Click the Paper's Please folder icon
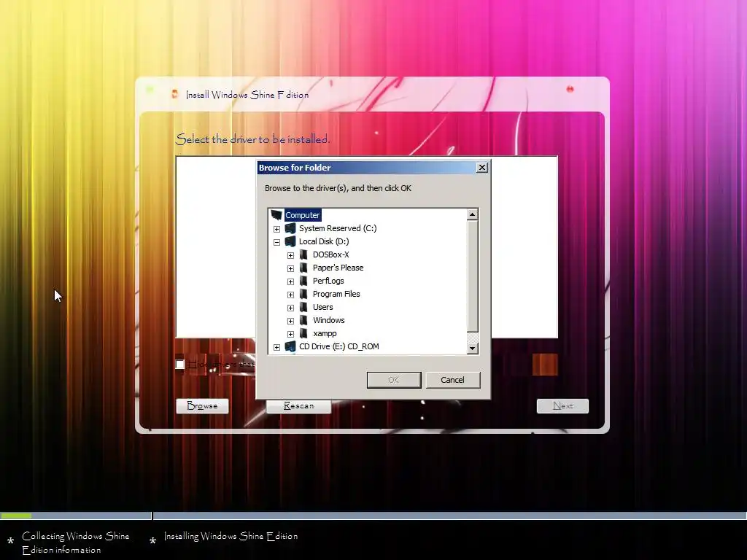 click(x=303, y=268)
